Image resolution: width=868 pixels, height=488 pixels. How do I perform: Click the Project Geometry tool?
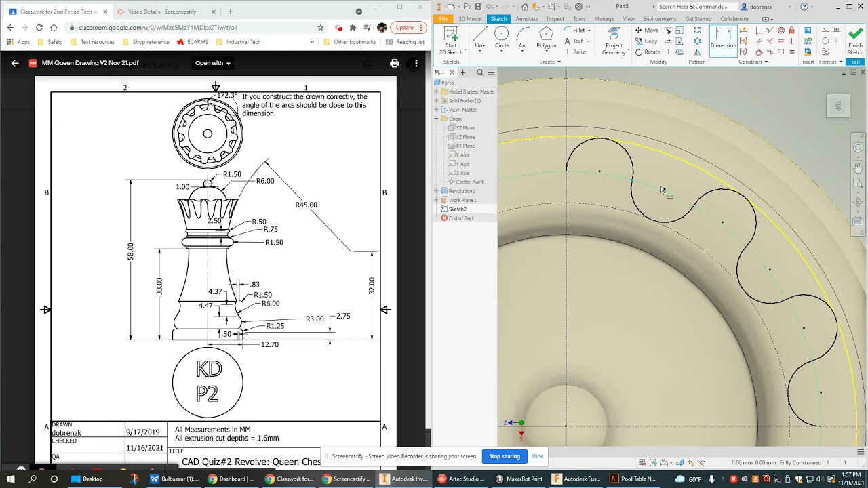(x=614, y=41)
